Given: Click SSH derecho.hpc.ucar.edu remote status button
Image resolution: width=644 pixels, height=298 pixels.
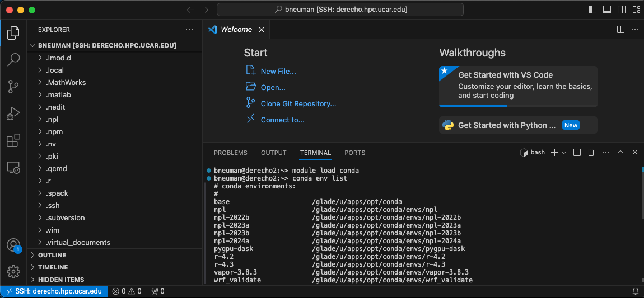Looking at the screenshot, I should coord(54,291).
